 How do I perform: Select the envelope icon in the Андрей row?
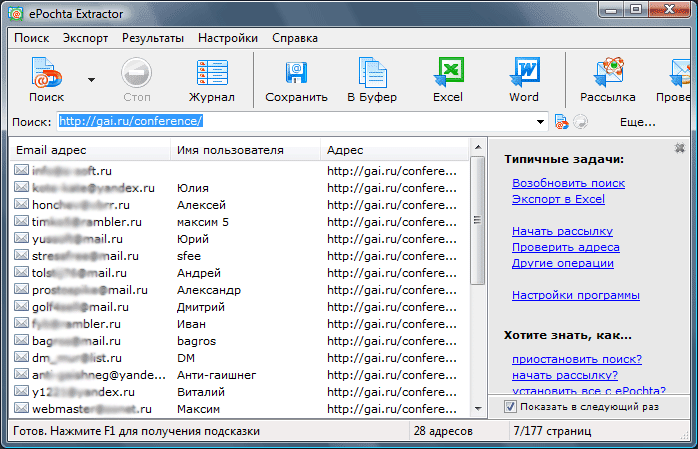click(x=21, y=272)
